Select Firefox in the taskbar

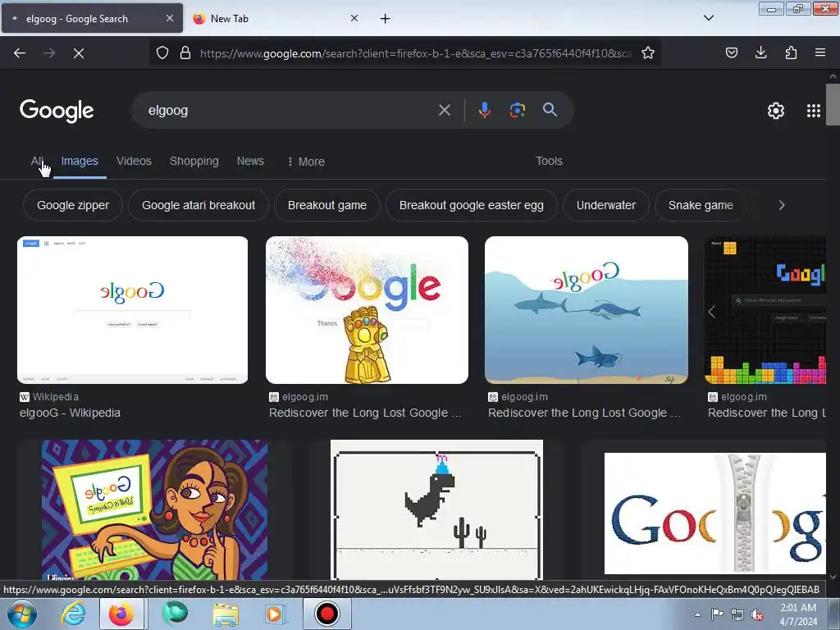[121, 614]
